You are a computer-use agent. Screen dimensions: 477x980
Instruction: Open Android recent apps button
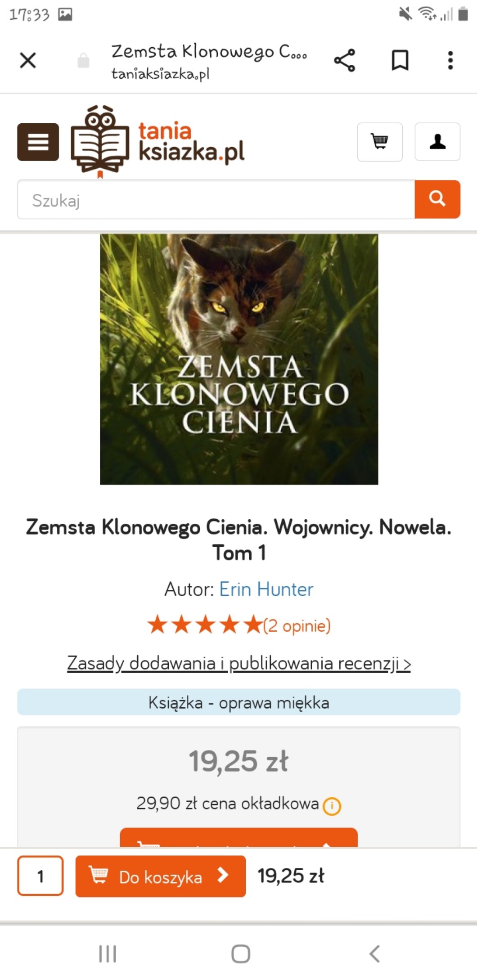tap(108, 953)
